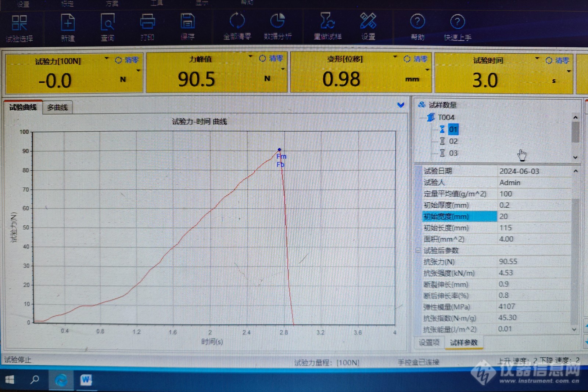
Task: Edit the 试验人 value Admin
Action: (x=534, y=183)
